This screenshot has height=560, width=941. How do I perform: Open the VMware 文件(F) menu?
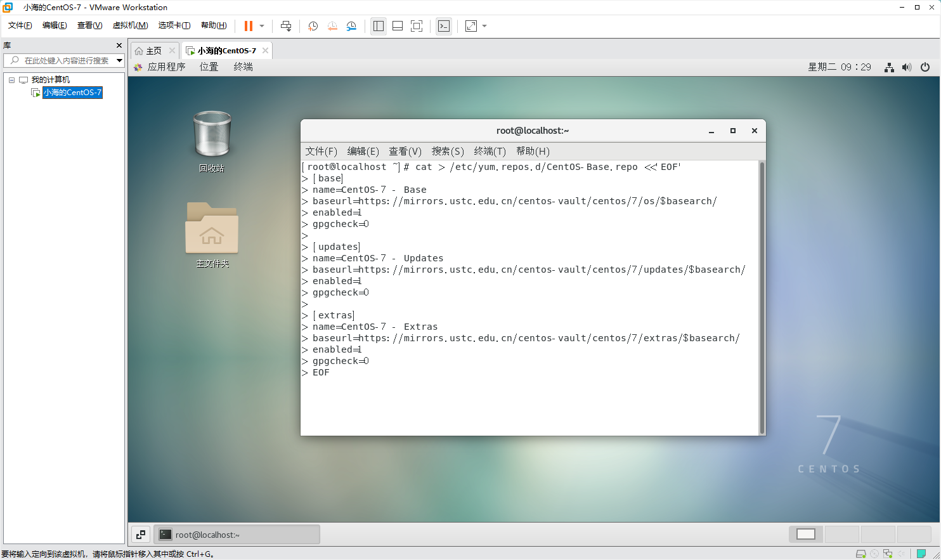[20, 25]
